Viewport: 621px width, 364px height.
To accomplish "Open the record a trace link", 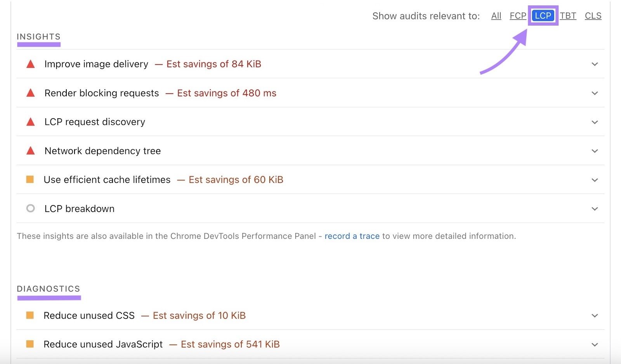I will click(x=352, y=236).
